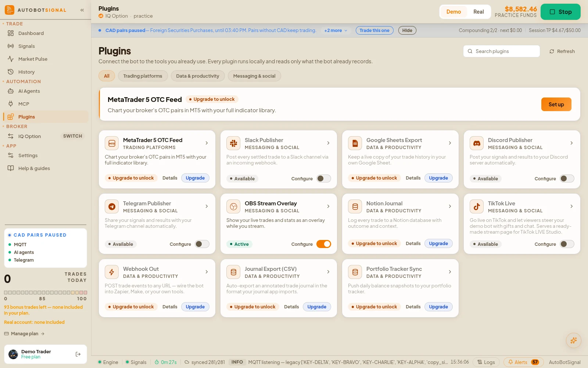This screenshot has width=588, height=368.
Task: Click the TikTok Live icon
Action: tap(477, 206)
